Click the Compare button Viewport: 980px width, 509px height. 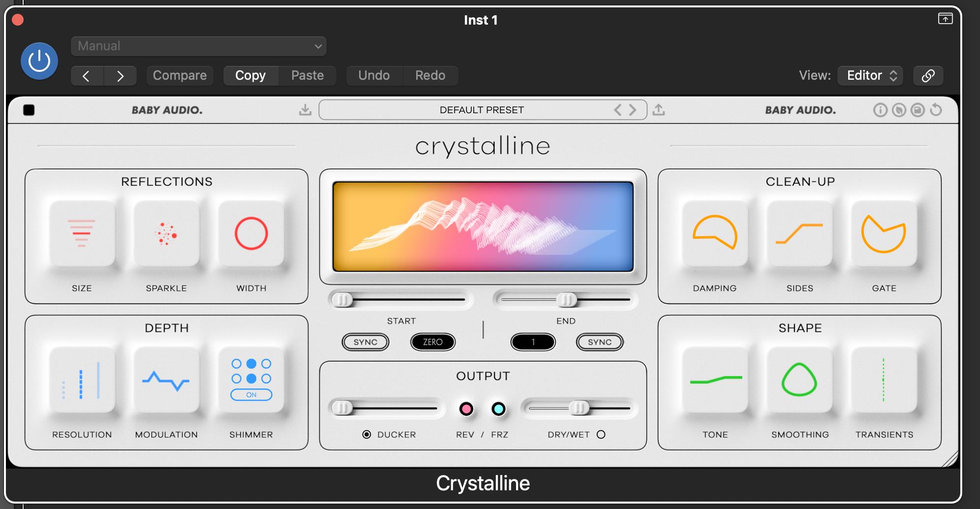[180, 75]
